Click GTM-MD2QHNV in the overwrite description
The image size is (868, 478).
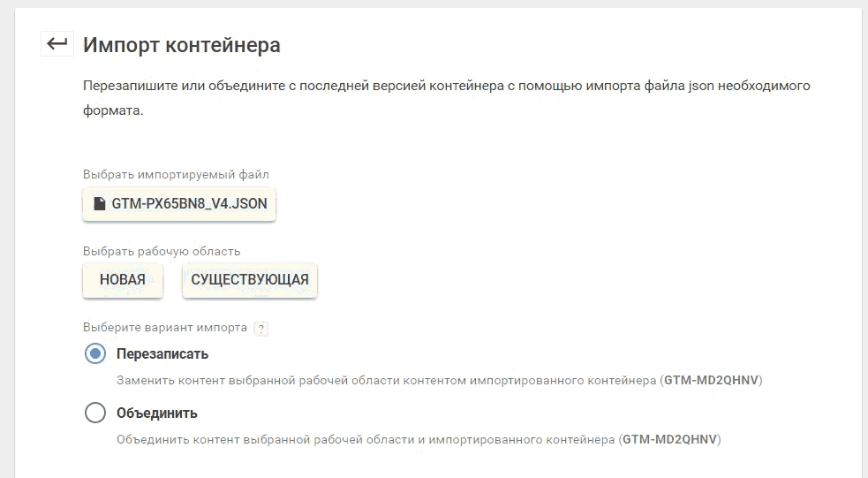pos(712,381)
